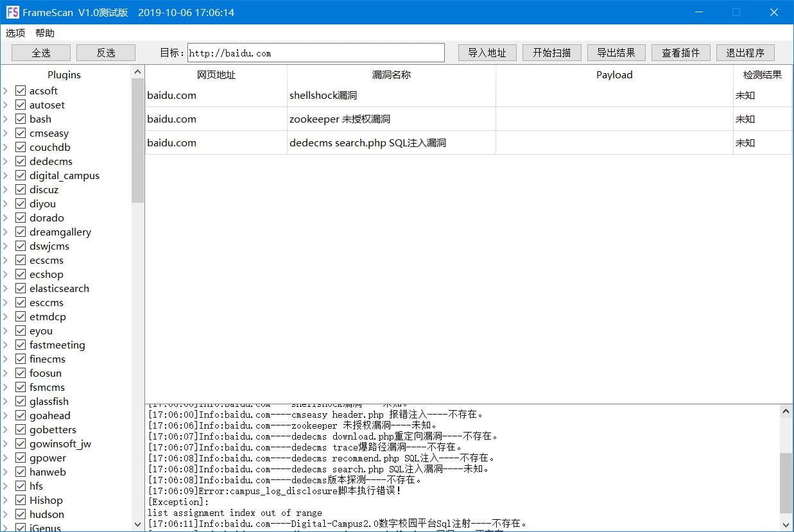The height and width of the screenshot is (532, 794).
Task: Expand the foosun tree node
Action: [x=6, y=373]
